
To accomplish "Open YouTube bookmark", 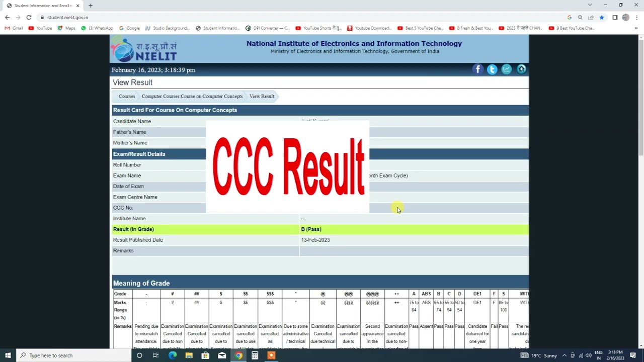I will 40,28.
